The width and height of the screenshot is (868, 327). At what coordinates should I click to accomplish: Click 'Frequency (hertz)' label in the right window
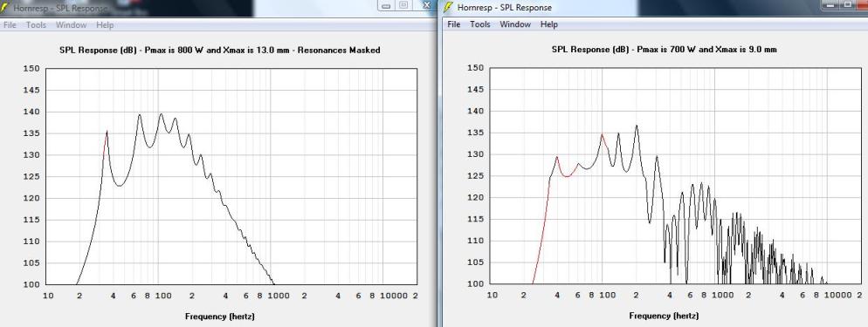(x=664, y=316)
